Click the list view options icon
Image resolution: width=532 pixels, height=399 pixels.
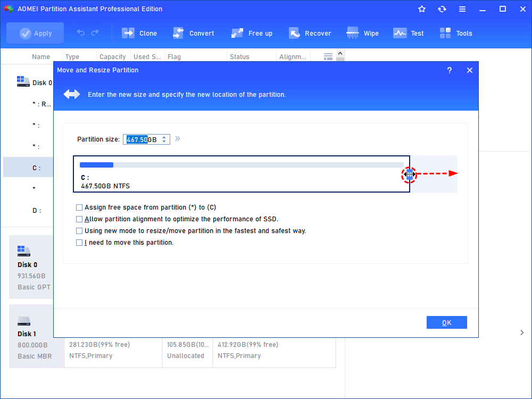click(328, 57)
